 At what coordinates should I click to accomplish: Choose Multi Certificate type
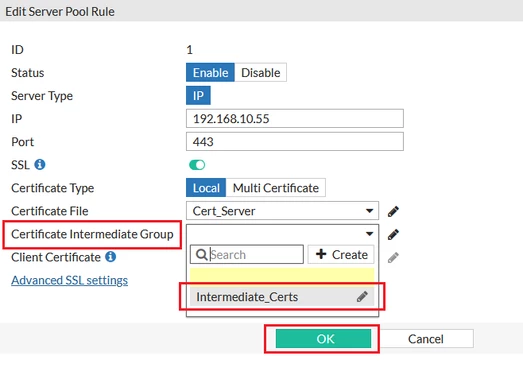coord(276,188)
